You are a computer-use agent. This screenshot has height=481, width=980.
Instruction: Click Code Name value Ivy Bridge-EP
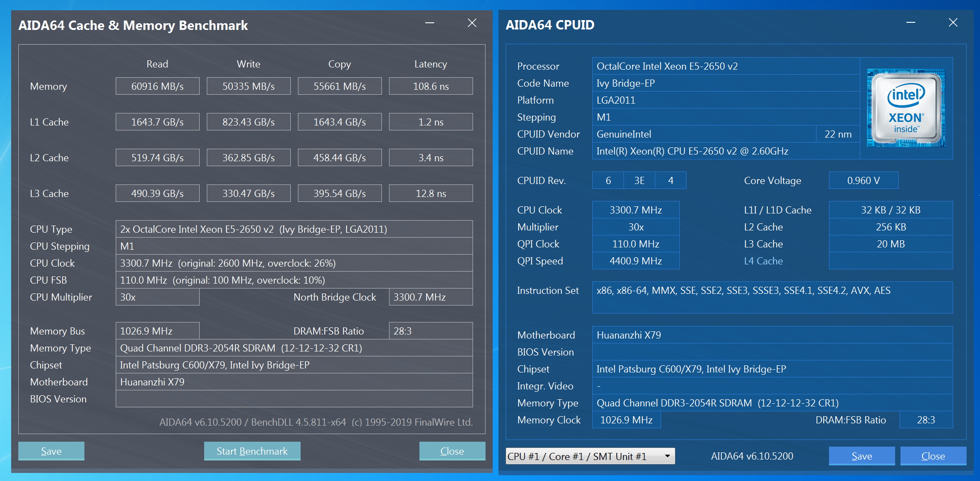click(726, 83)
